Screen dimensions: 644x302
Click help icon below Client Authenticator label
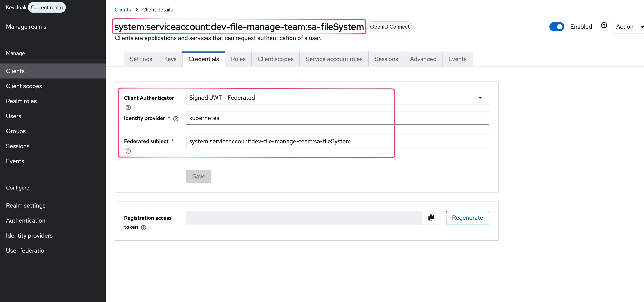coord(128,107)
